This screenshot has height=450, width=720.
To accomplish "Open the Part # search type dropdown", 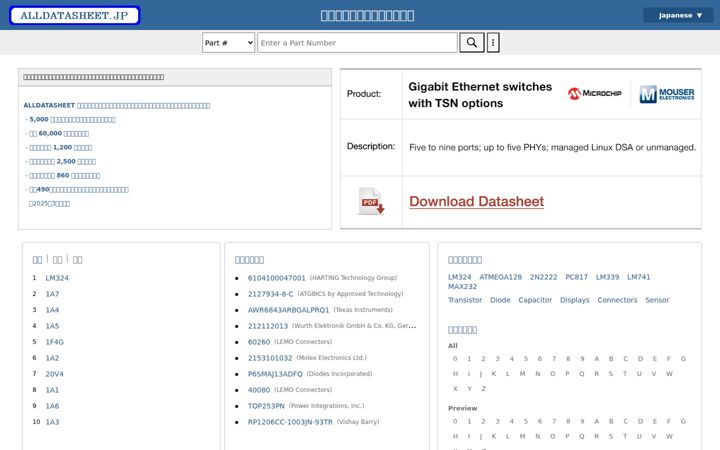I will pyautogui.click(x=228, y=43).
